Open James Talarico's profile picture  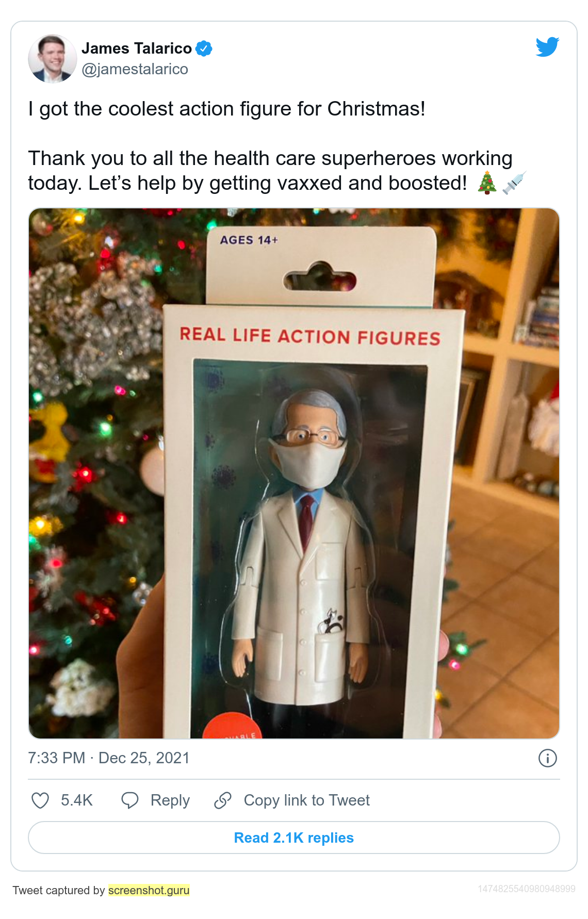pos(53,59)
